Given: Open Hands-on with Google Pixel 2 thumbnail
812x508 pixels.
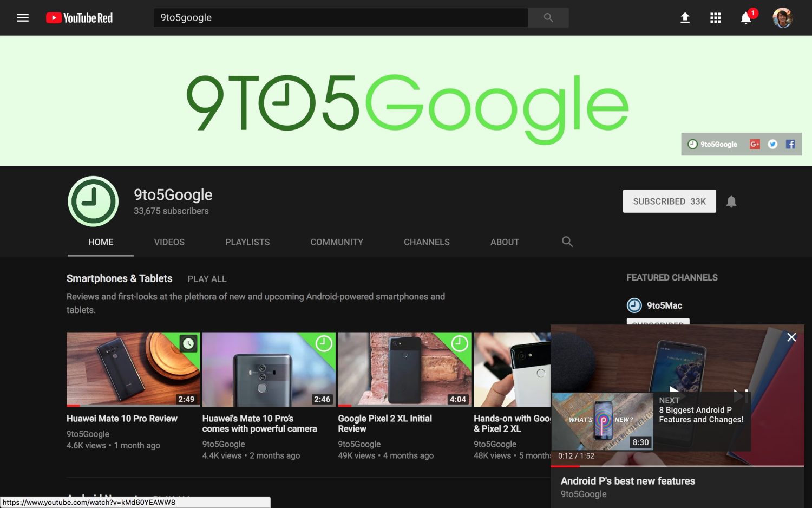Looking at the screenshot, I should (x=512, y=369).
